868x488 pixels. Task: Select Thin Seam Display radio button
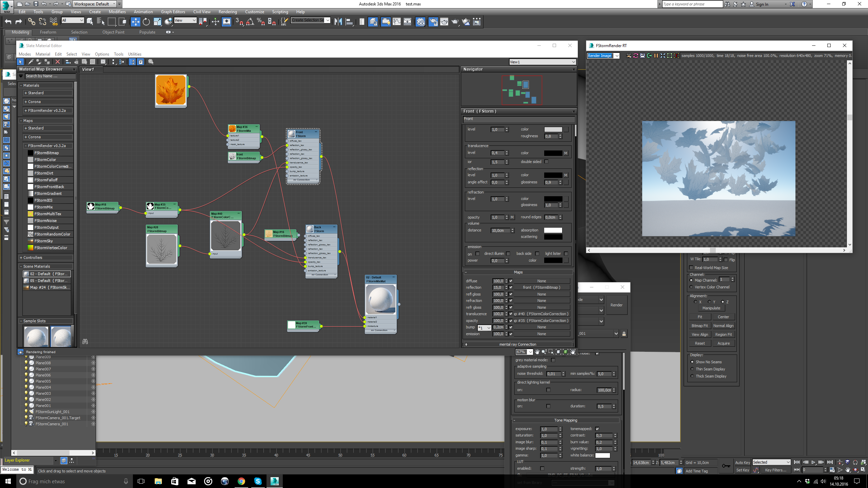click(692, 369)
